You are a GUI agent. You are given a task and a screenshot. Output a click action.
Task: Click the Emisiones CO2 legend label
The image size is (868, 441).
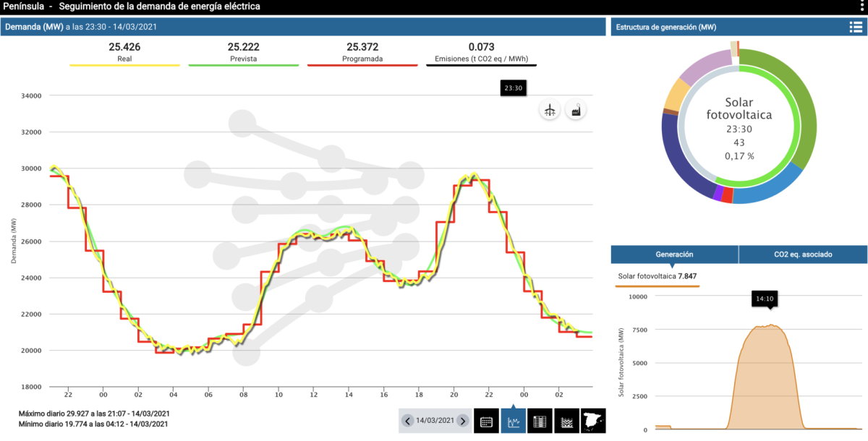pos(481,58)
